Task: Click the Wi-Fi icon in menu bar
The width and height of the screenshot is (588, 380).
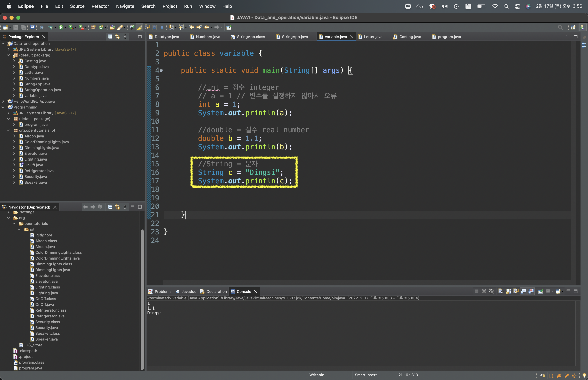Action: 495,6
